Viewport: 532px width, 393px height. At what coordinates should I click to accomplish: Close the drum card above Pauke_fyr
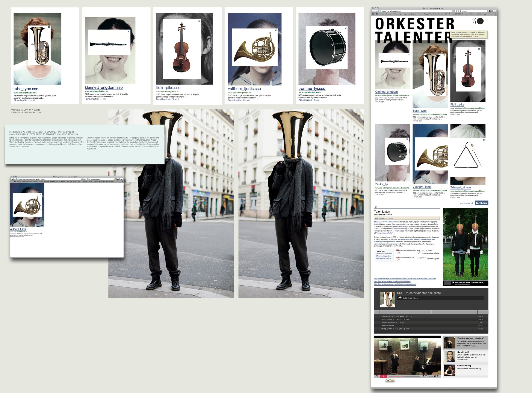click(x=407, y=139)
